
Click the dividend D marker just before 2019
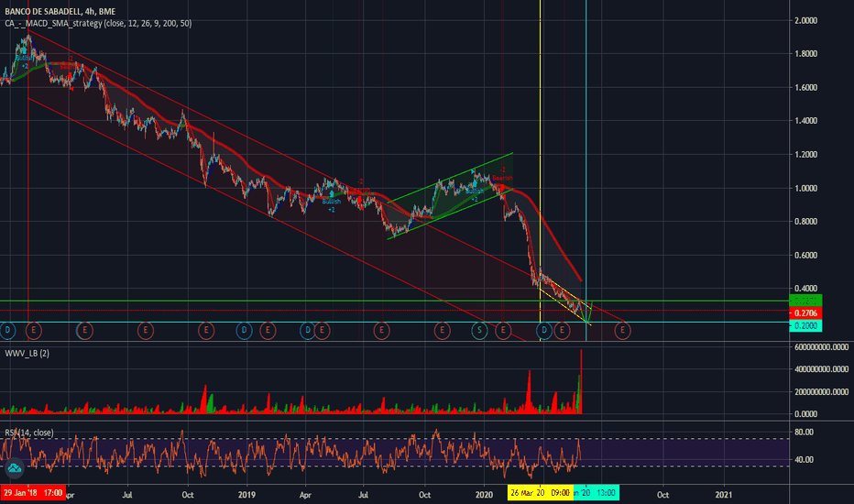point(244,330)
